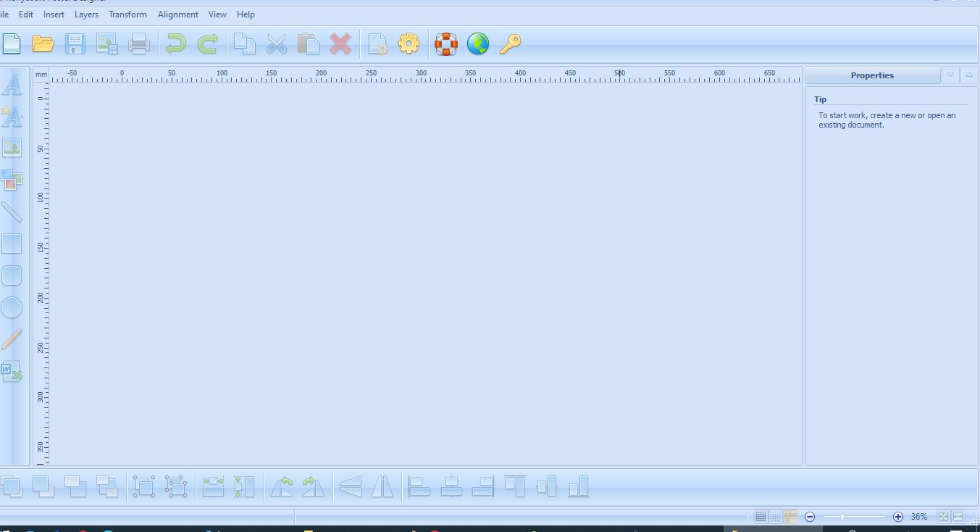Align selected objects to the bottom edge
The image size is (980, 532).
[579, 486]
